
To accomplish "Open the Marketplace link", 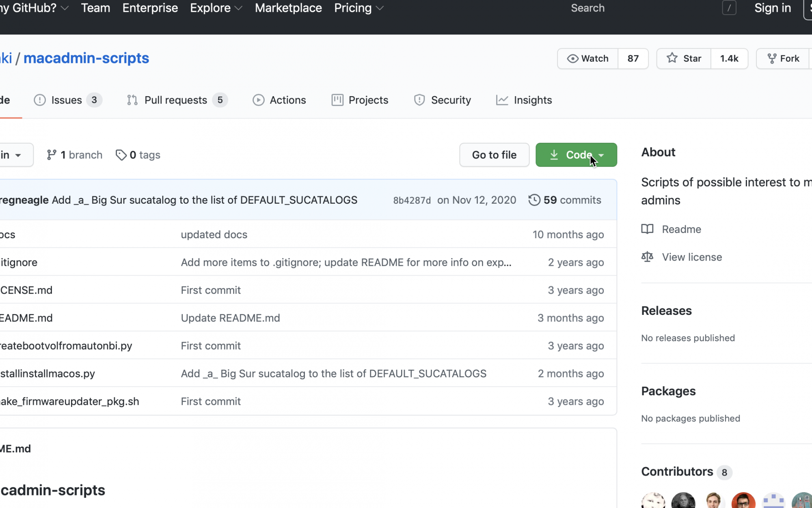I will [x=288, y=8].
